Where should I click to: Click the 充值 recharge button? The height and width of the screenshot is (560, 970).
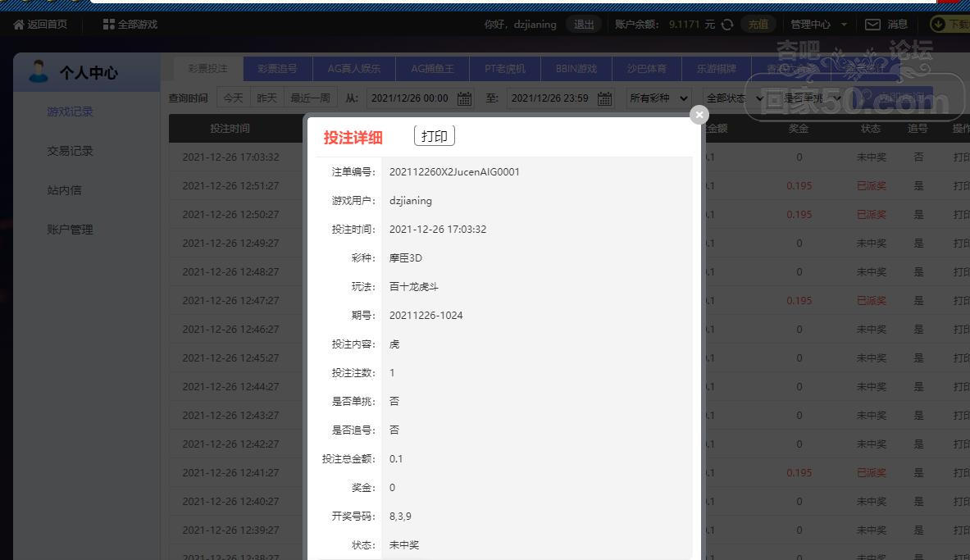point(758,24)
